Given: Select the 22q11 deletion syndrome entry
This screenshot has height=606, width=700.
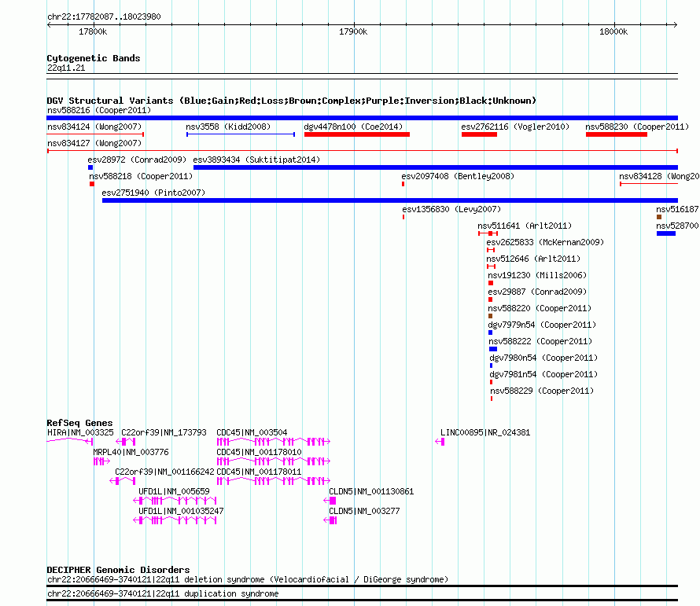Looking at the screenshot, I should (x=247, y=580).
